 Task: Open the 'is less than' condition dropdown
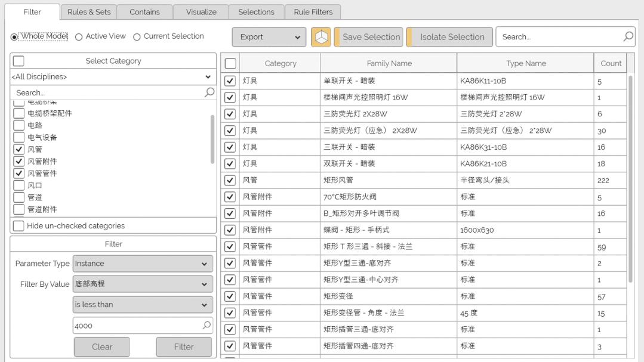point(143,305)
